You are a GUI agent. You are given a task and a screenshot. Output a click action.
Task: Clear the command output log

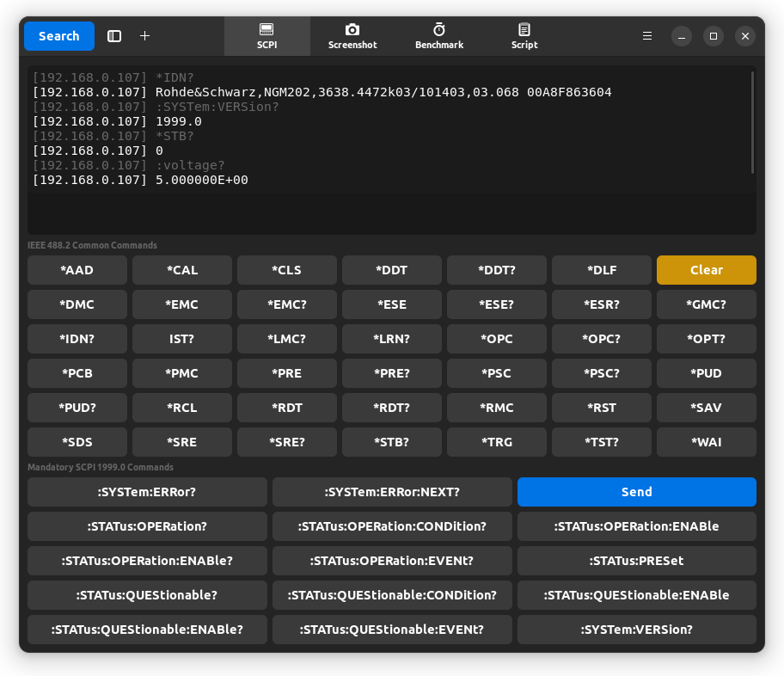tap(706, 270)
